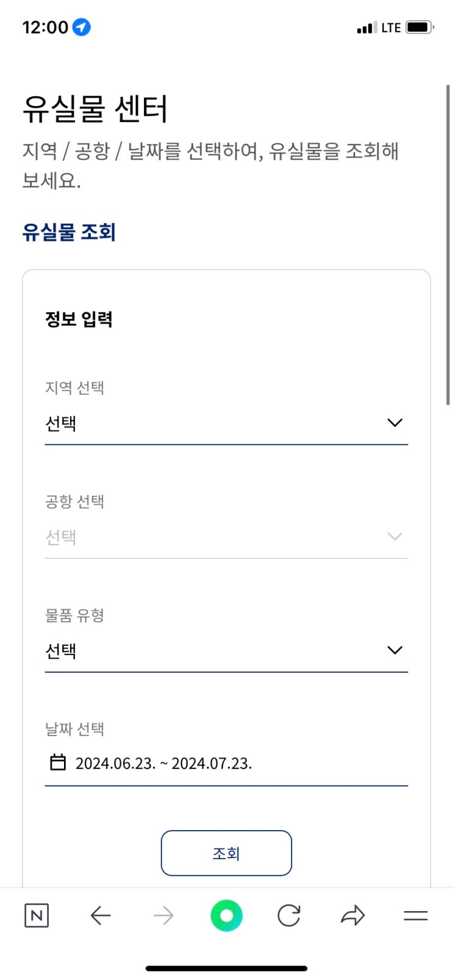Tap the forward arrow icon
This screenshot has height=980, width=453.
[x=163, y=915]
